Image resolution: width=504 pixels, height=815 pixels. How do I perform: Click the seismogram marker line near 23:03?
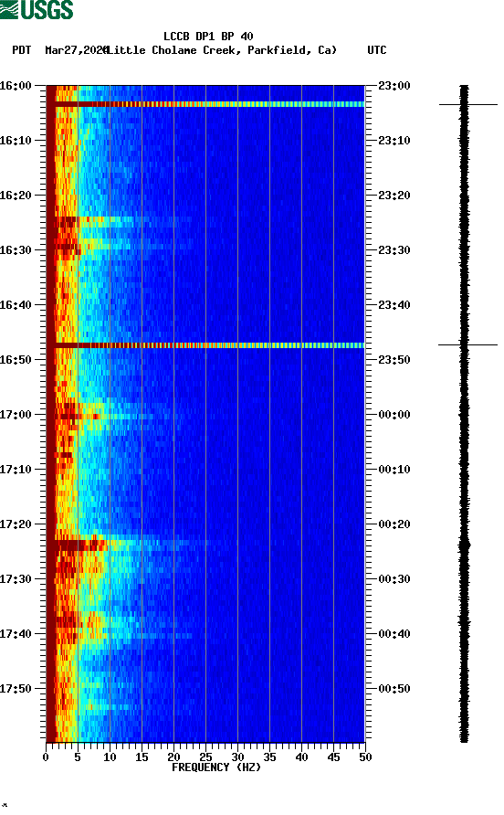[x=468, y=104]
